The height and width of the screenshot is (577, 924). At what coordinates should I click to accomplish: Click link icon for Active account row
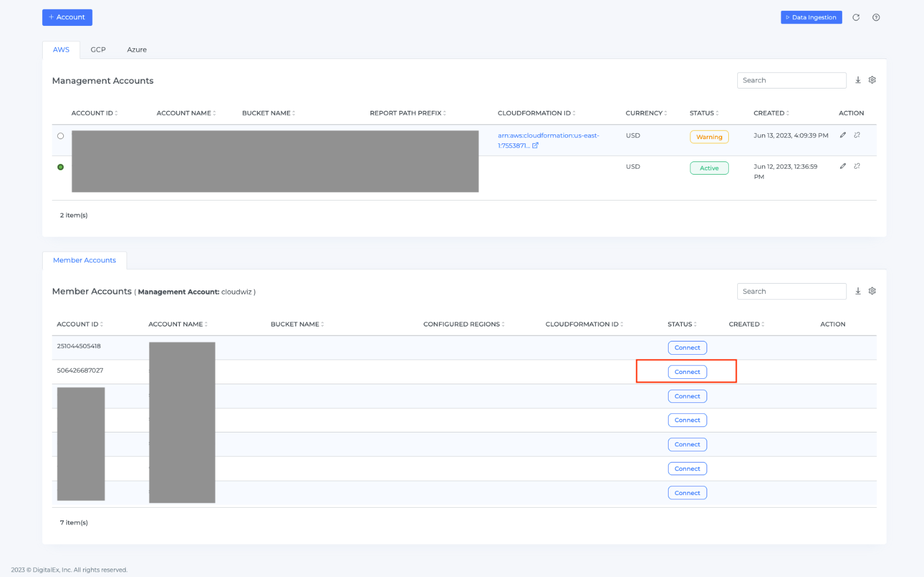tap(857, 166)
